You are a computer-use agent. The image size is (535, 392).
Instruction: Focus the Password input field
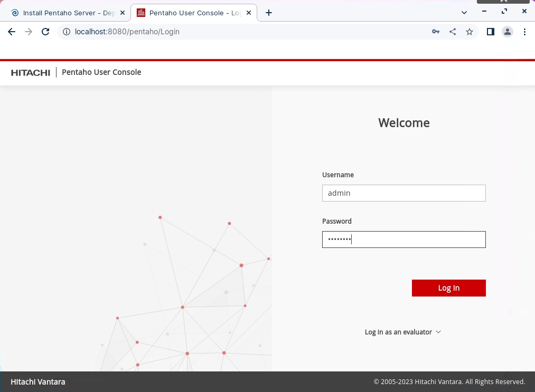[x=403, y=240]
